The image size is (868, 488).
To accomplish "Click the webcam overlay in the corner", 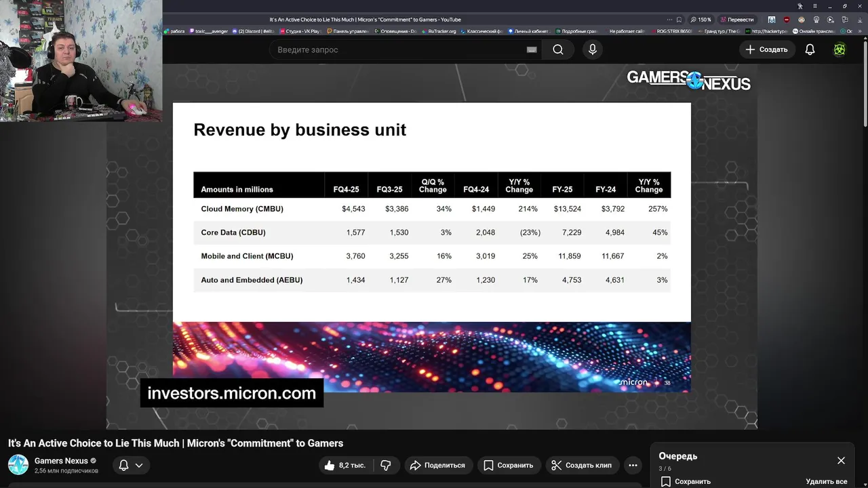I will pos(81,60).
